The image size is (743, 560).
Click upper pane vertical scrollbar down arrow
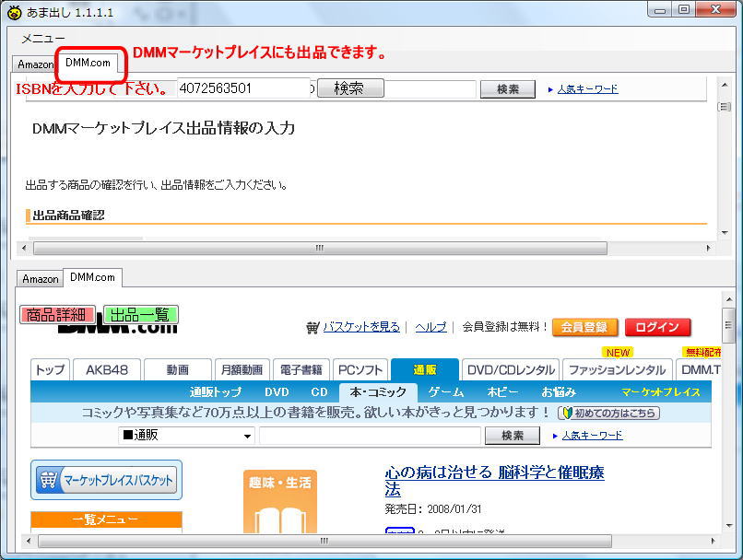(x=725, y=232)
